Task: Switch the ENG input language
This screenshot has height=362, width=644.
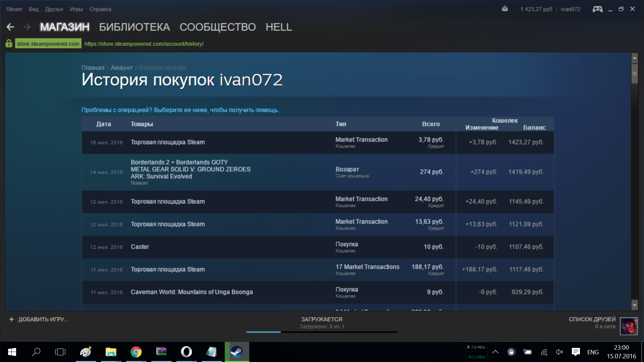Action: point(593,352)
